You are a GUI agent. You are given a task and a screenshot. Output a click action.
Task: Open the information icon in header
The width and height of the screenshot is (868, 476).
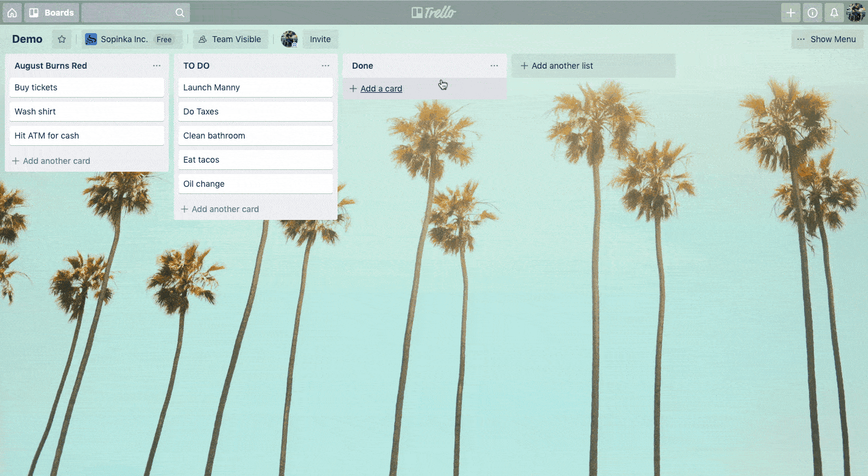[x=813, y=13]
